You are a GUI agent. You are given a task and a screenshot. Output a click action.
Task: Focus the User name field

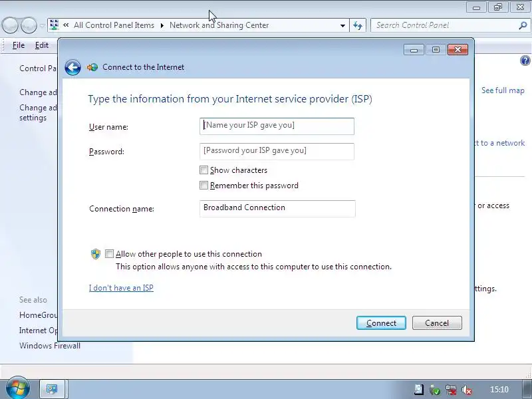click(277, 126)
